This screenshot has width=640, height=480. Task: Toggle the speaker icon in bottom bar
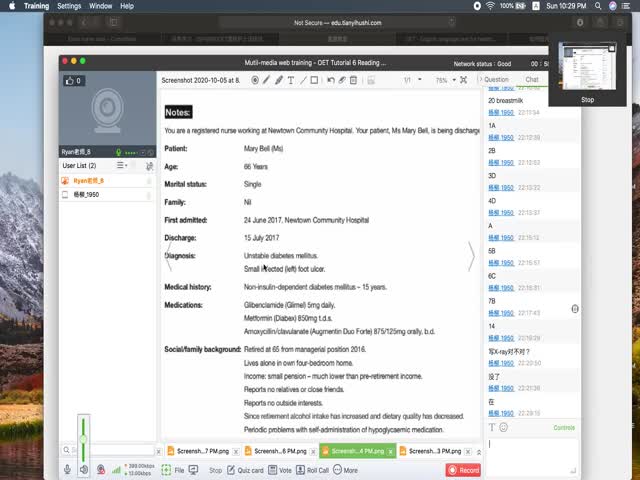(84, 469)
